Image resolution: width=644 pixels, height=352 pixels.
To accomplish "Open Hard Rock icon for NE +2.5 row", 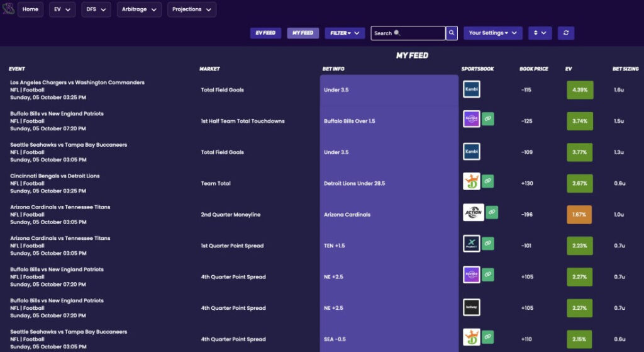I will tap(472, 275).
